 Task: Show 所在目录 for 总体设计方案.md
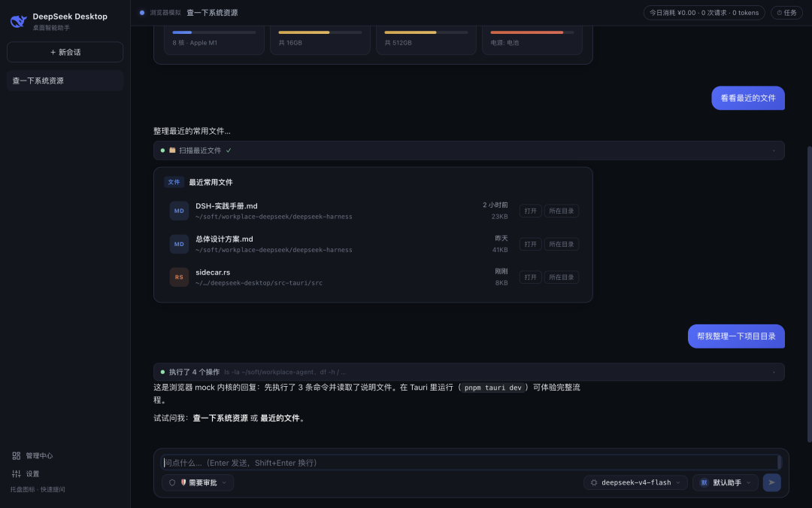click(x=562, y=244)
